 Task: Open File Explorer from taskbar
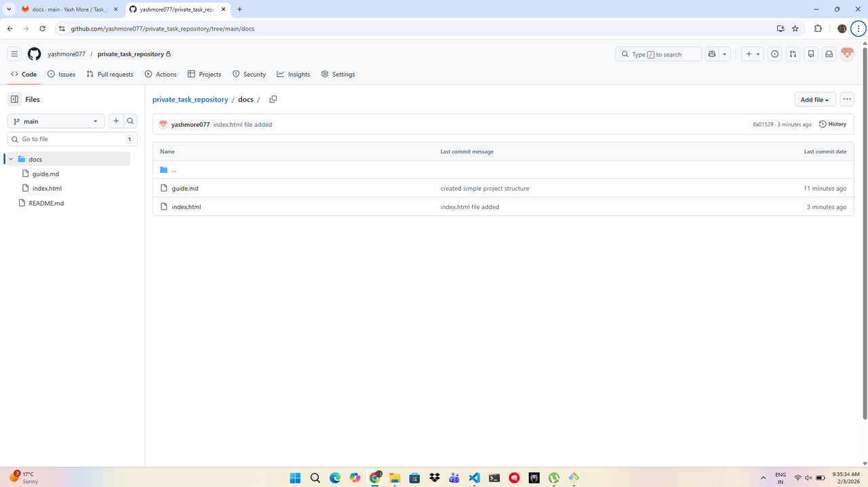pos(395,478)
